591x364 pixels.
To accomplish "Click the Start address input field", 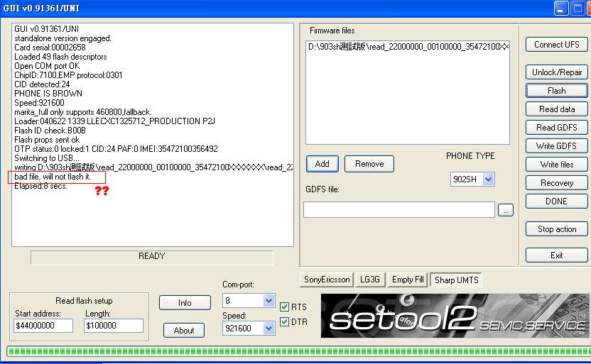I will click(x=43, y=326).
